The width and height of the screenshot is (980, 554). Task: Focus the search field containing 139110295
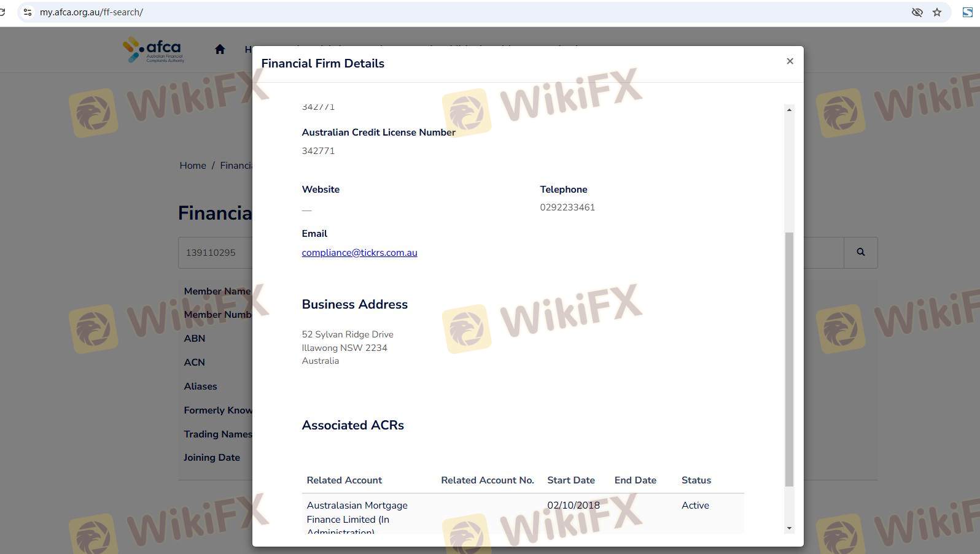coord(215,253)
